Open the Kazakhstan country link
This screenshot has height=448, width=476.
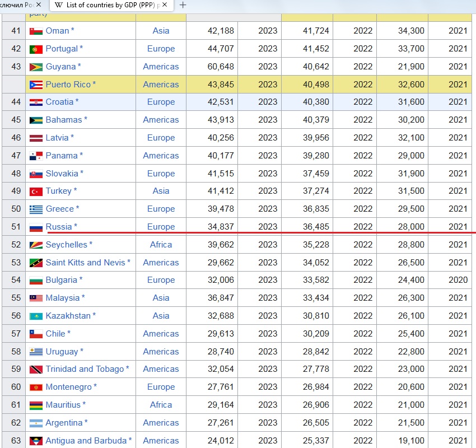coord(68,316)
